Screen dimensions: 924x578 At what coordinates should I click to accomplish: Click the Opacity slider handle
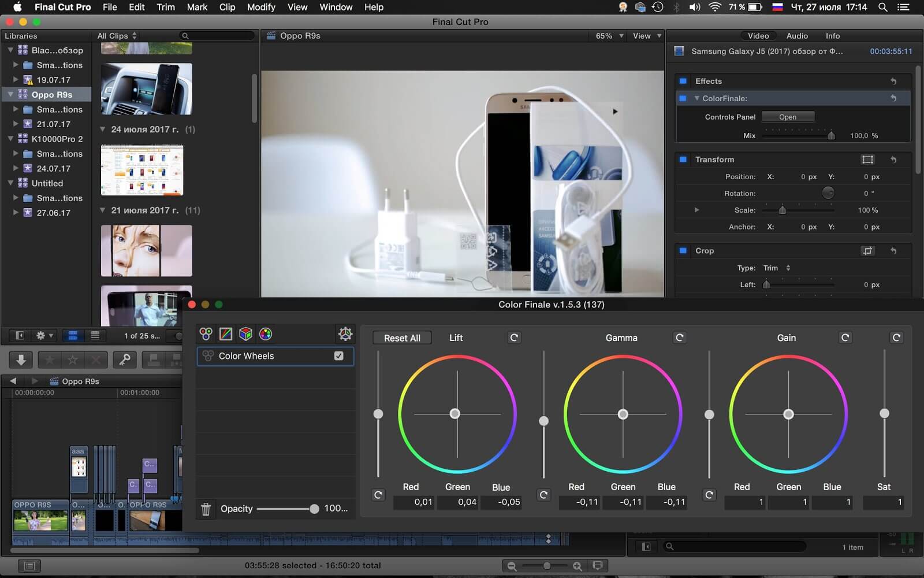pyautogui.click(x=314, y=509)
